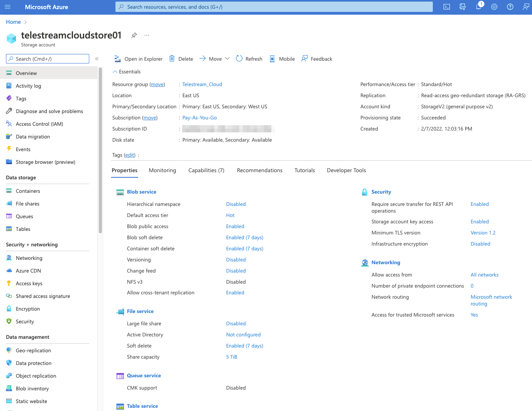The image size is (532, 411).
Task: Open the notifications bell
Action: 478,7
